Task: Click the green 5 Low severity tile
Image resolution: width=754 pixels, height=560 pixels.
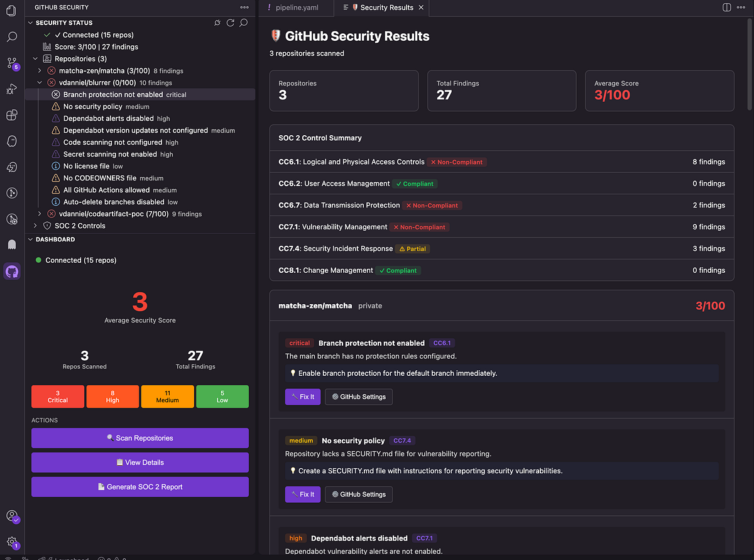Action: point(222,397)
